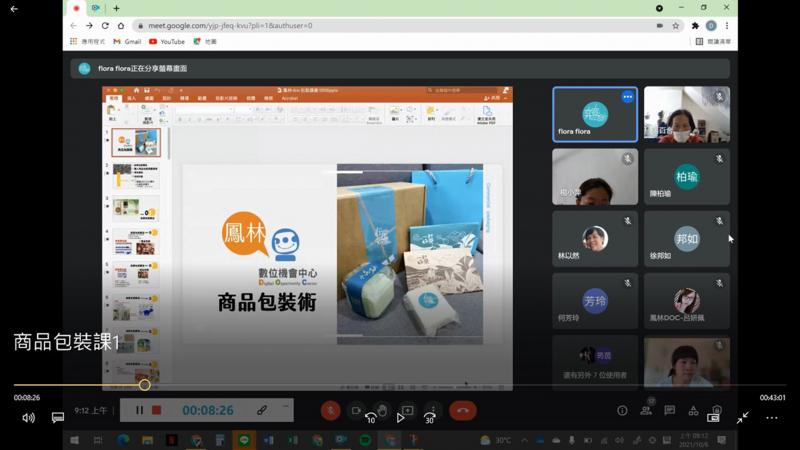Exit full screen mode in player
This screenshot has width=800, height=450.
point(742,417)
